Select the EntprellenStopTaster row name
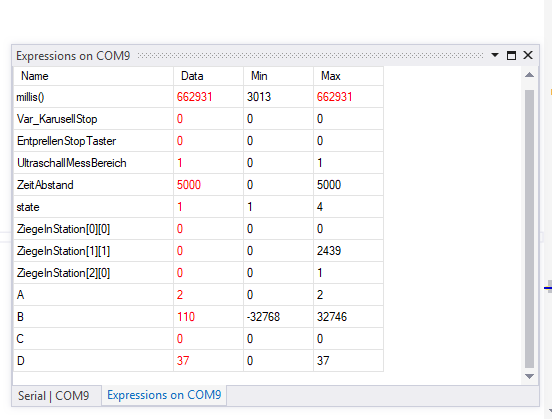Screen dimensions: 552x419 pos(67,141)
